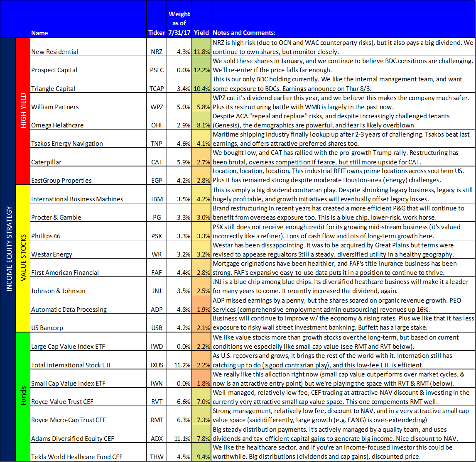Click the 'Phillips 66' name cell

coord(88,231)
